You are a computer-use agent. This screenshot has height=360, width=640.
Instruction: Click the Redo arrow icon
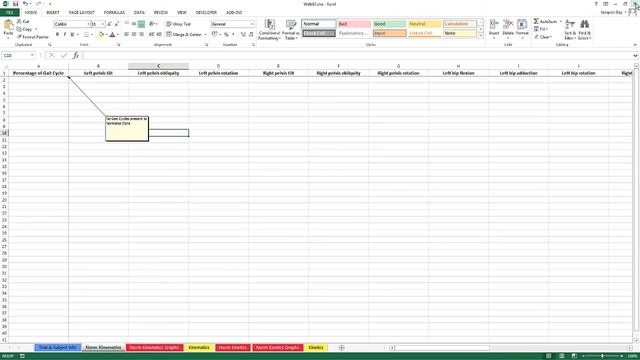click(x=38, y=4)
